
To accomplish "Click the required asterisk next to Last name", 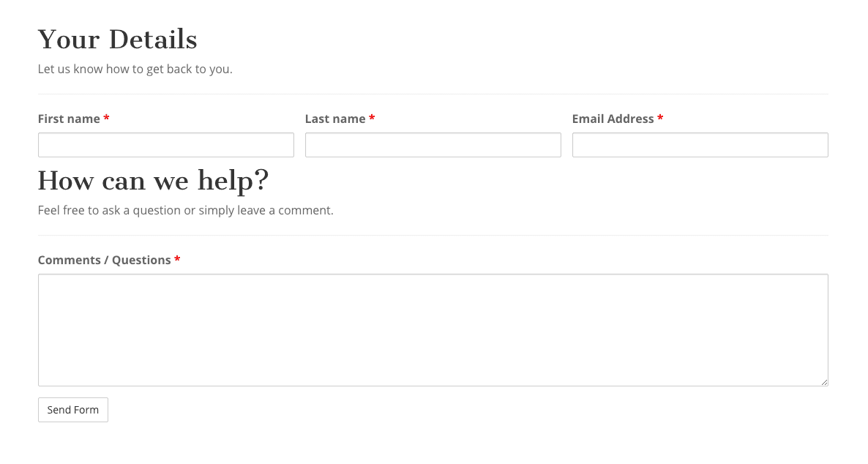I will coord(372,119).
